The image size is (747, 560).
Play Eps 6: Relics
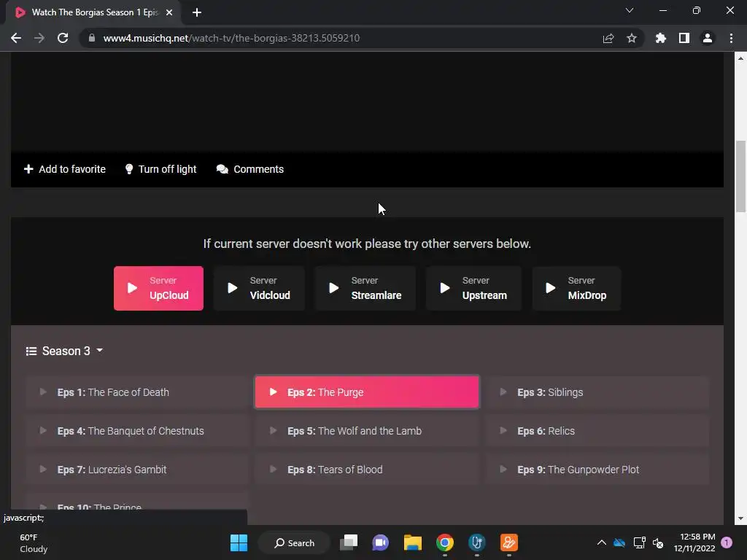(597, 431)
